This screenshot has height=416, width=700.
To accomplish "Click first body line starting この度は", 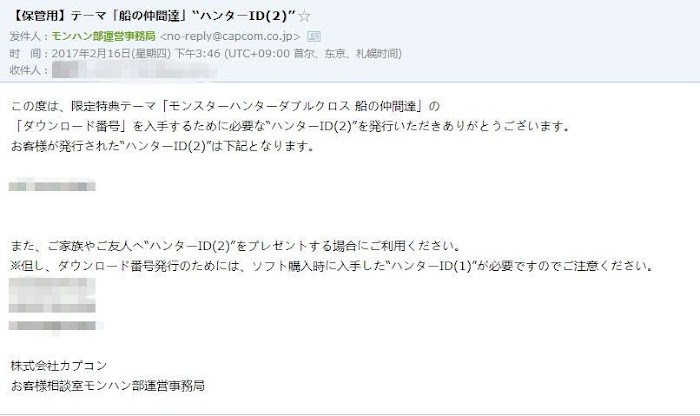I will pyautogui.click(x=225, y=106).
